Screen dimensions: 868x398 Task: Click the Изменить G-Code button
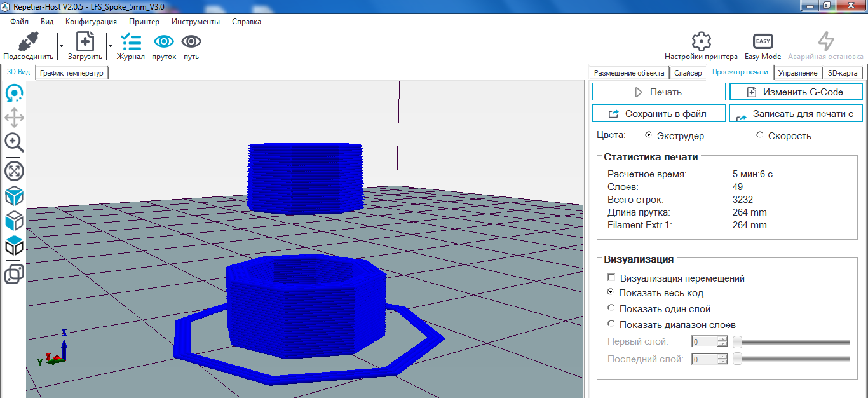(x=796, y=92)
